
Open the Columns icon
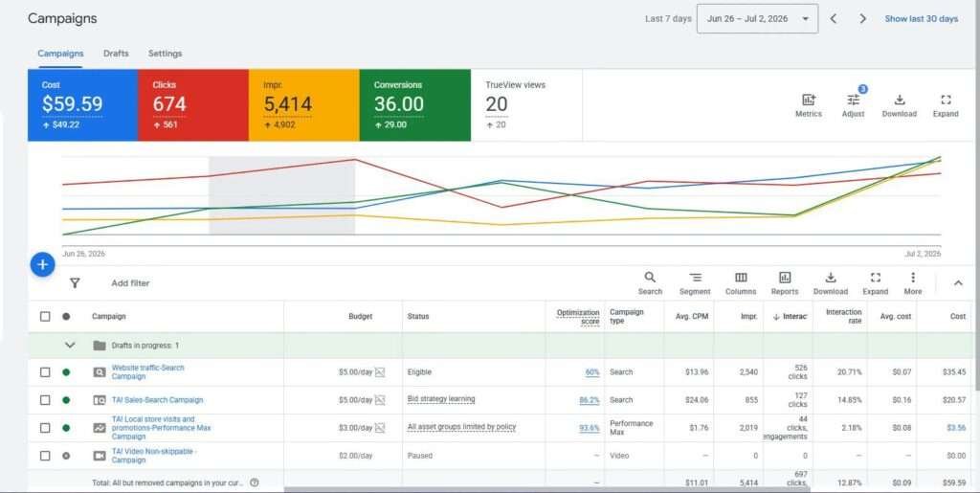[x=741, y=278]
